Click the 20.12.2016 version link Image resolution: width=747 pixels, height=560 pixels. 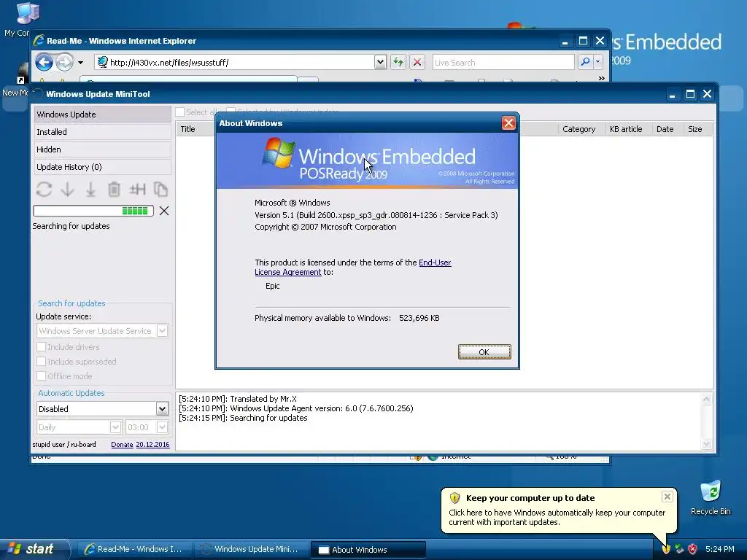click(152, 444)
